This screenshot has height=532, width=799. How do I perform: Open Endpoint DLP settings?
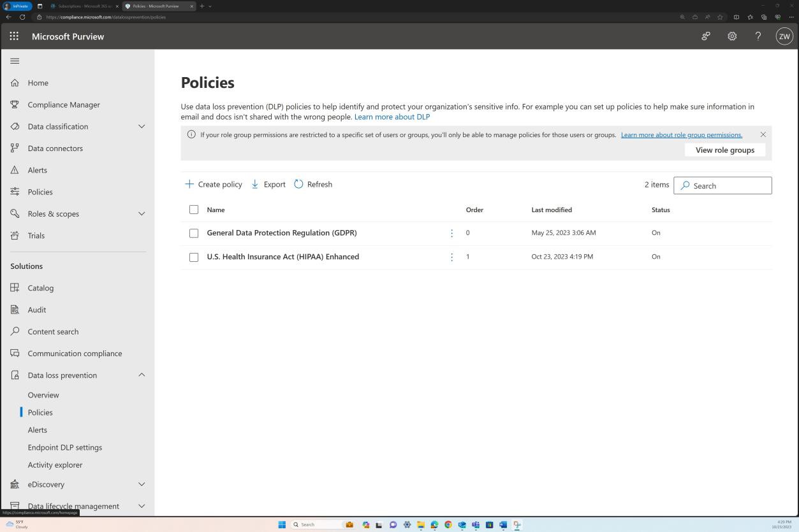pos(64,447)
